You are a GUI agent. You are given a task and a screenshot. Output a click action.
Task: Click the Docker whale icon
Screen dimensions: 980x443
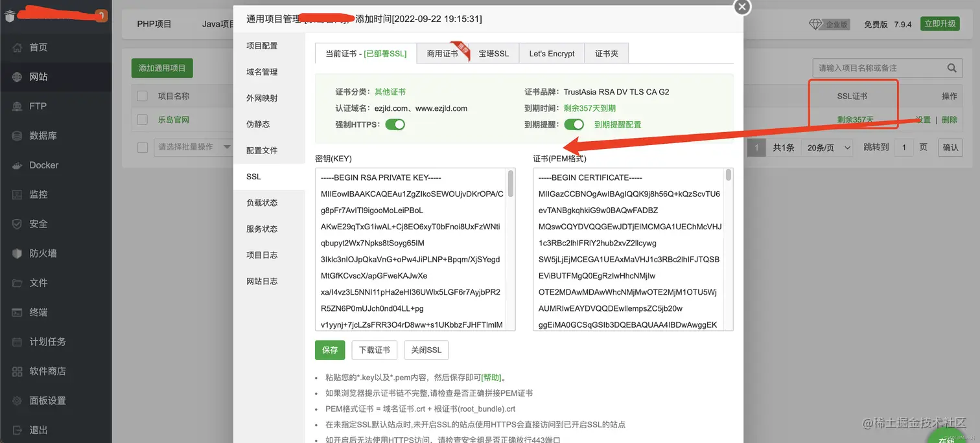pos(17,165)
